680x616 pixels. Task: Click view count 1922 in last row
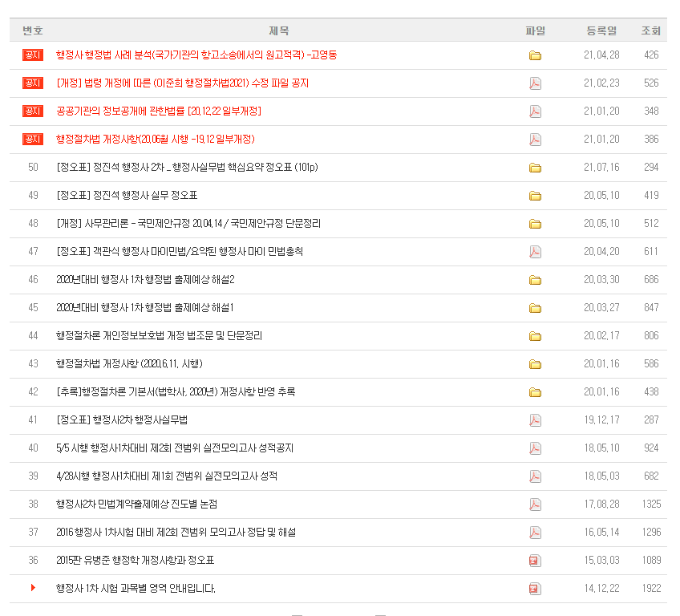pyautogui.click(x=651, y=588)
